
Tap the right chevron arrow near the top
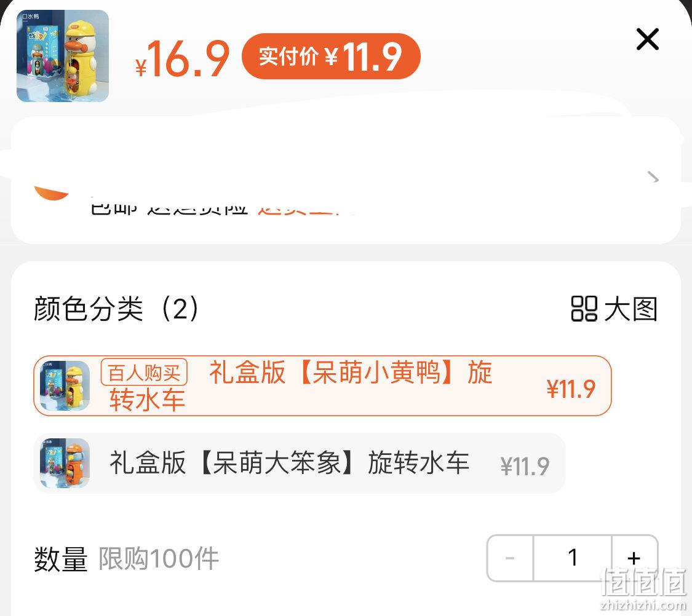pos(653,177)
